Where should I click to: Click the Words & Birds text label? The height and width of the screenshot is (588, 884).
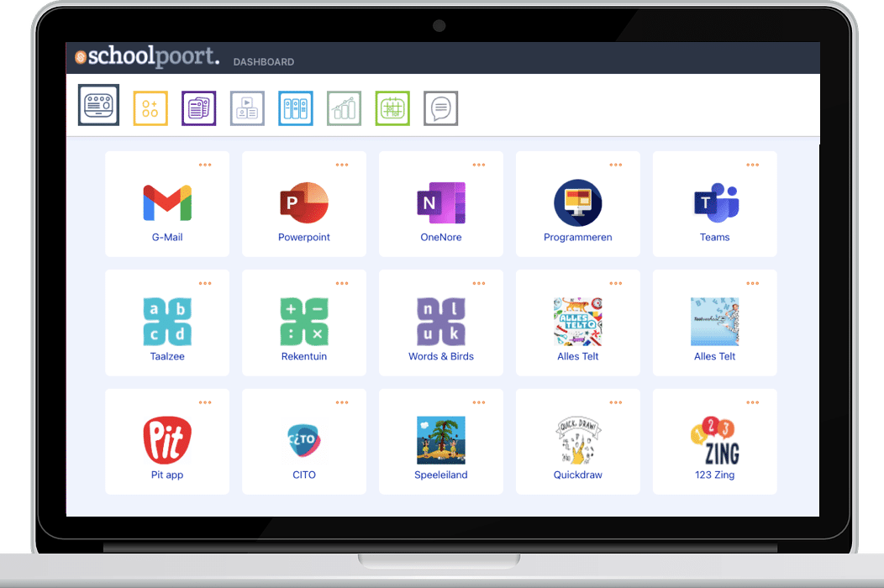coord(441,356)
